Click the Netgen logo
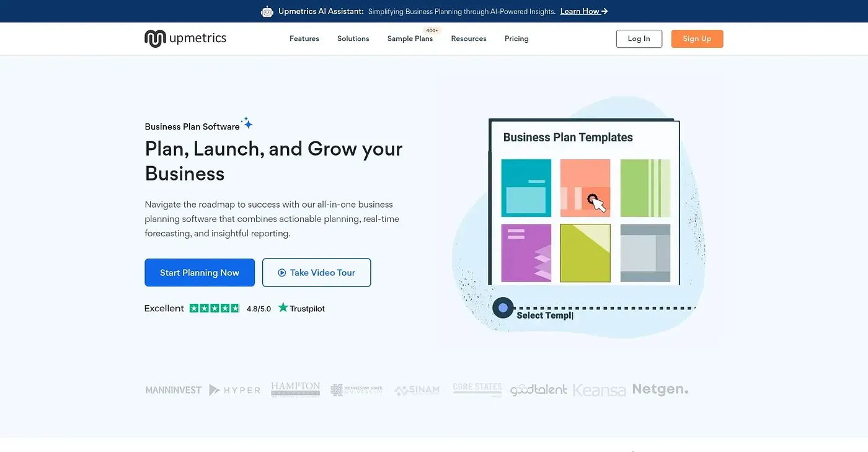 click(660, 390)
